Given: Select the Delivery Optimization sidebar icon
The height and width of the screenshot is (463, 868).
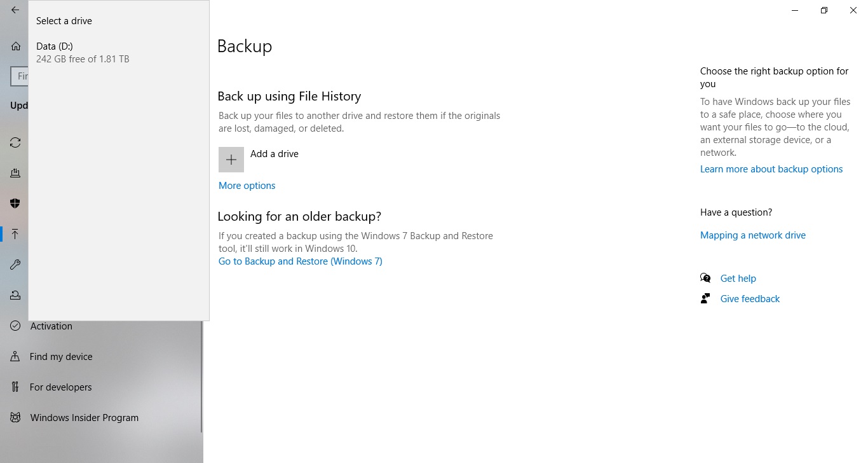Looking at the screenshot, I should coord(15,173).
